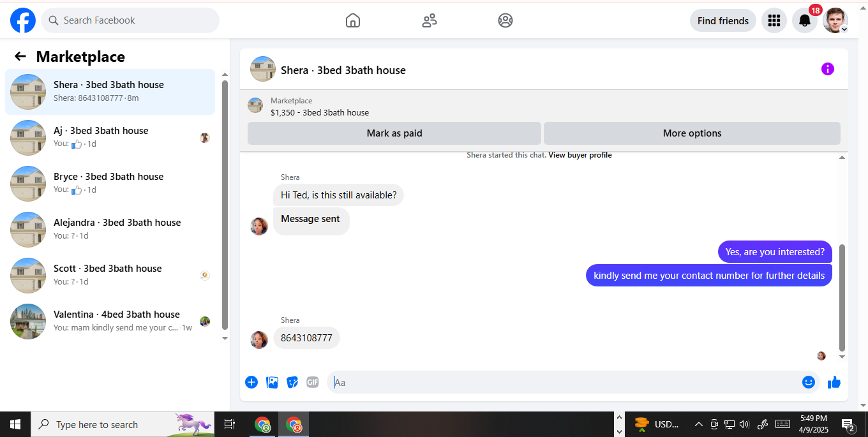The width and height of the screenshot is (868, 437).
Task: Click the volume icon in the system tray
Action: (x=744, y=424)
